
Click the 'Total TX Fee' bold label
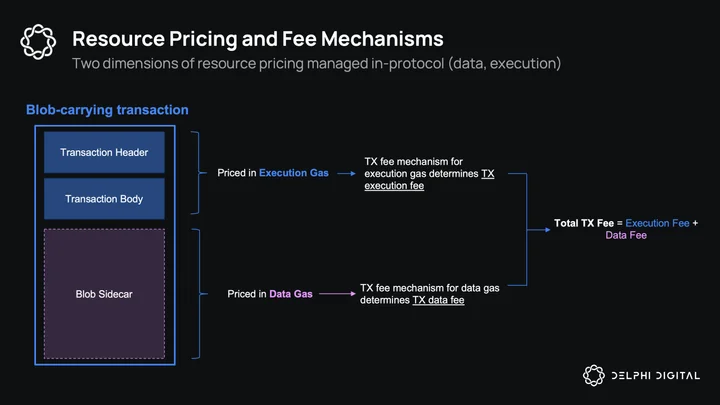pyautogui.click(x=584, y=223)
